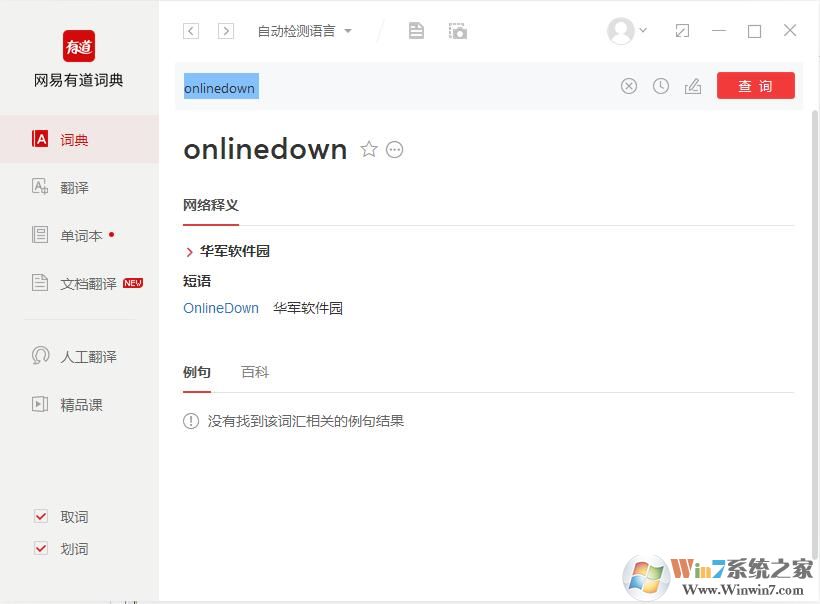The width and height of the screenshot is (820, 604).
Task: Open the document translation page icon
Action: [416, 30]
